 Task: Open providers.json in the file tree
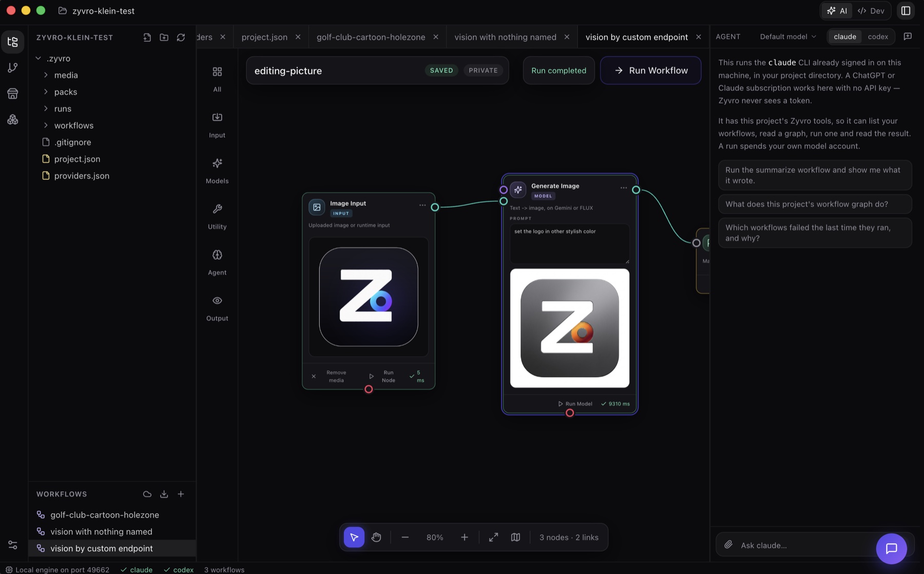(x=82, y=176)
